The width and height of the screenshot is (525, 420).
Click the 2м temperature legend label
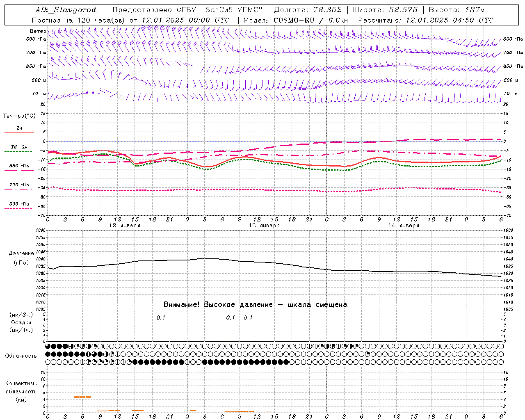(x=19, y=128)
